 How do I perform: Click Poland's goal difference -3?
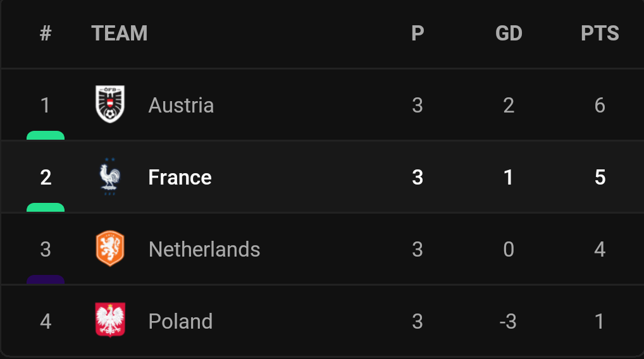508,322
